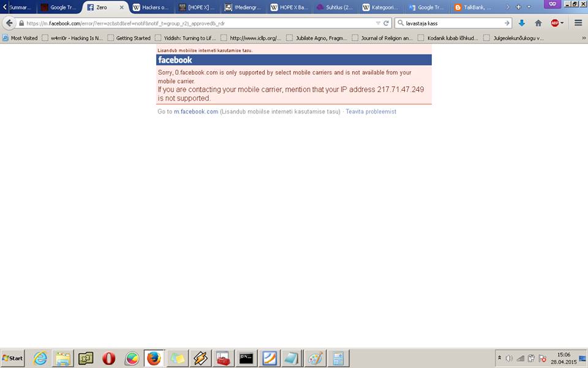The image size is (588, 368).
Task: Switch to the 'Hackers o...' Wikipedia tab
Action: click(x=151, y=7)
